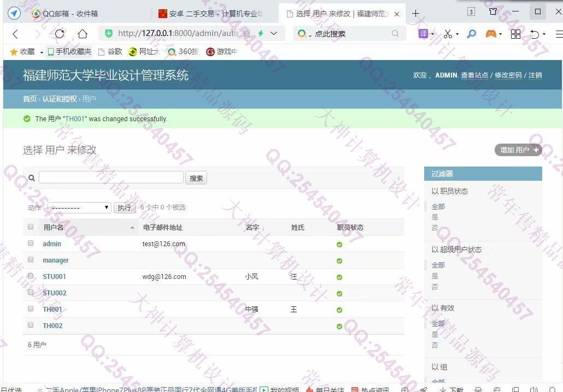The height and width of the screenshot is (392, 563).
Task: Check the box for user STU001
Action: tap(31, 276)
